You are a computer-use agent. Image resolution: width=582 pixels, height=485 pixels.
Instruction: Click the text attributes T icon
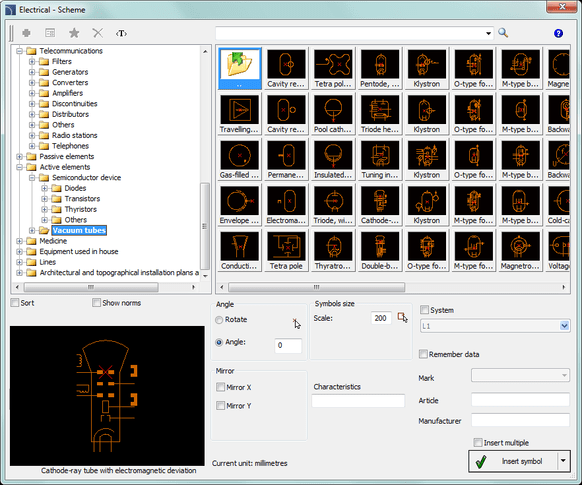point(121,33)
